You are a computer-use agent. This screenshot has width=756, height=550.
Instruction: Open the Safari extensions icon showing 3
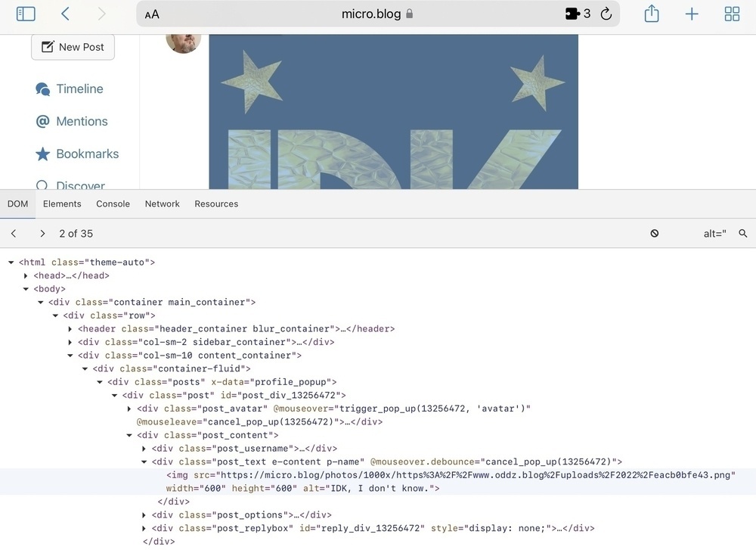pyautogui.click(x=578, y=14)
